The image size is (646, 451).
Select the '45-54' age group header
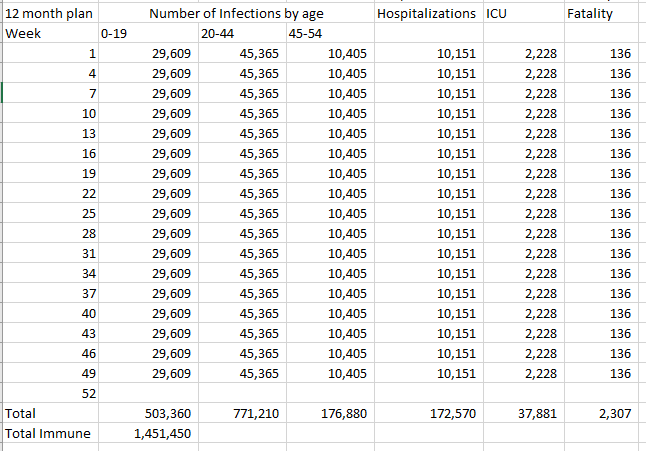pyautogui.click(x=304, y=33)
